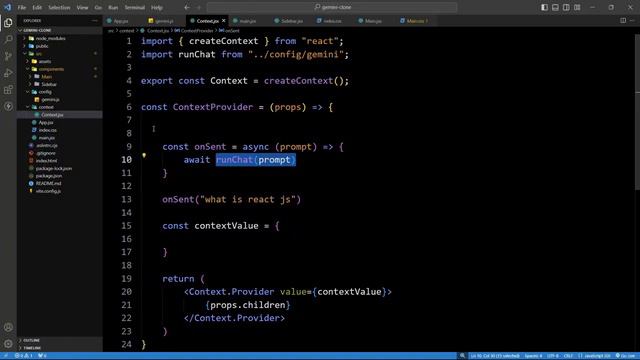Open the Go menu

tap(98, 7)
